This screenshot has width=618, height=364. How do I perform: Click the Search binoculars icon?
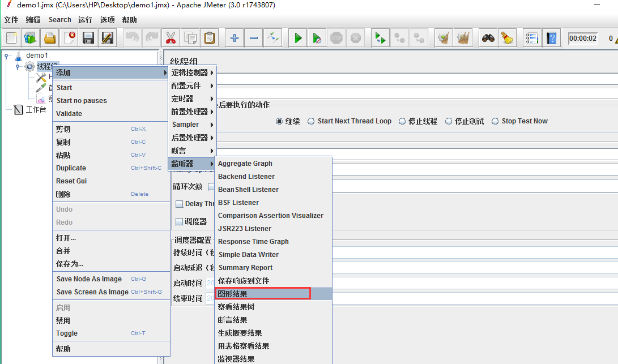click(488, 38)
